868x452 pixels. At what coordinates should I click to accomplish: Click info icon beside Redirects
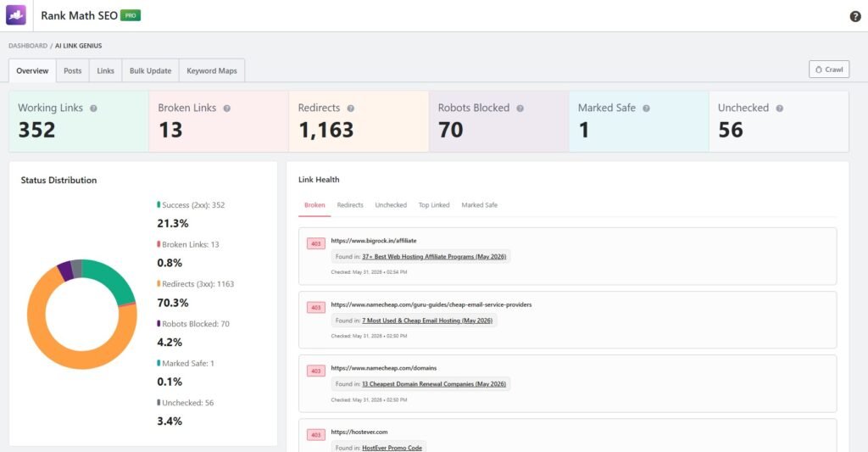(x=350, y=109)
